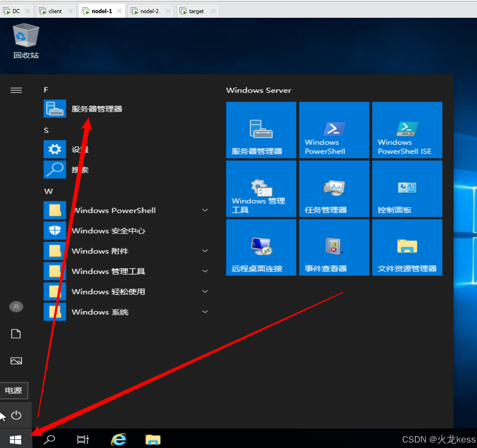
Task: Open 服务器管理器 from the app list
Action: pos(126,109)
